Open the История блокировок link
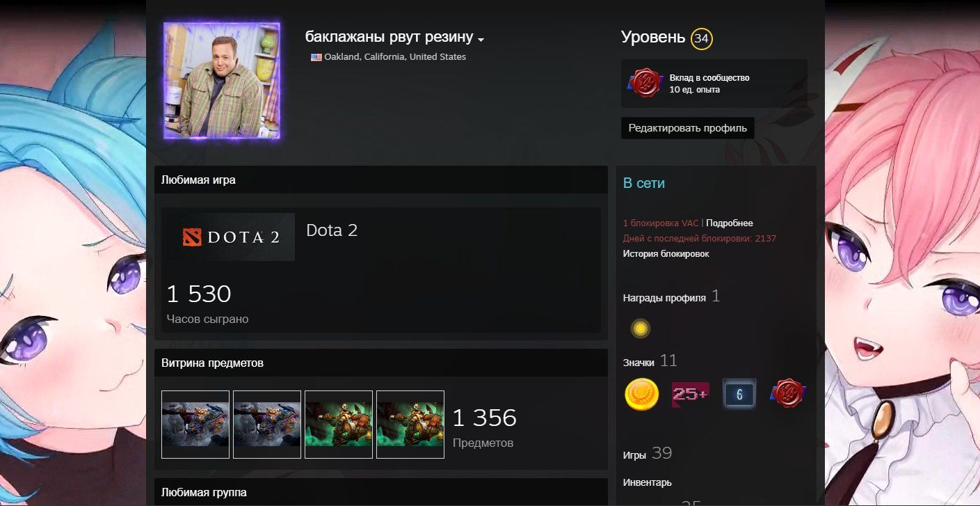Screen dimensions: 980x506 (x=666, y=254)
